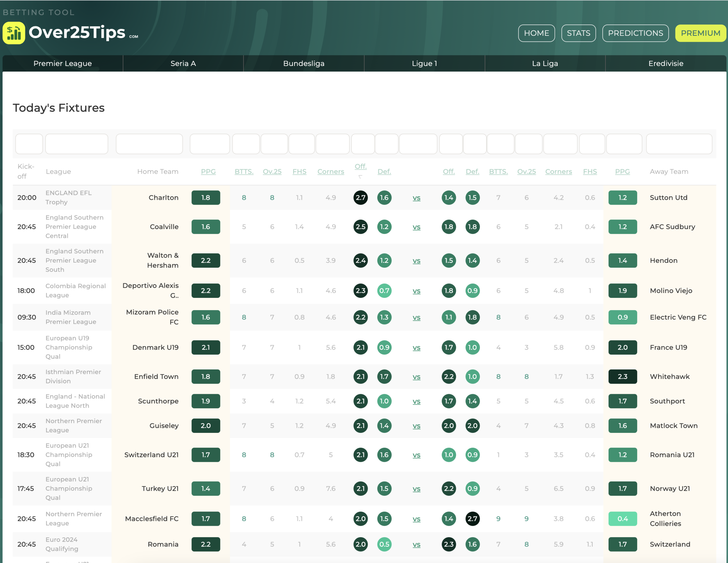The height and width of the screenshot is (563, 728).
Task: Switch to the Bundesliga tab
Action: click(304, 63)
